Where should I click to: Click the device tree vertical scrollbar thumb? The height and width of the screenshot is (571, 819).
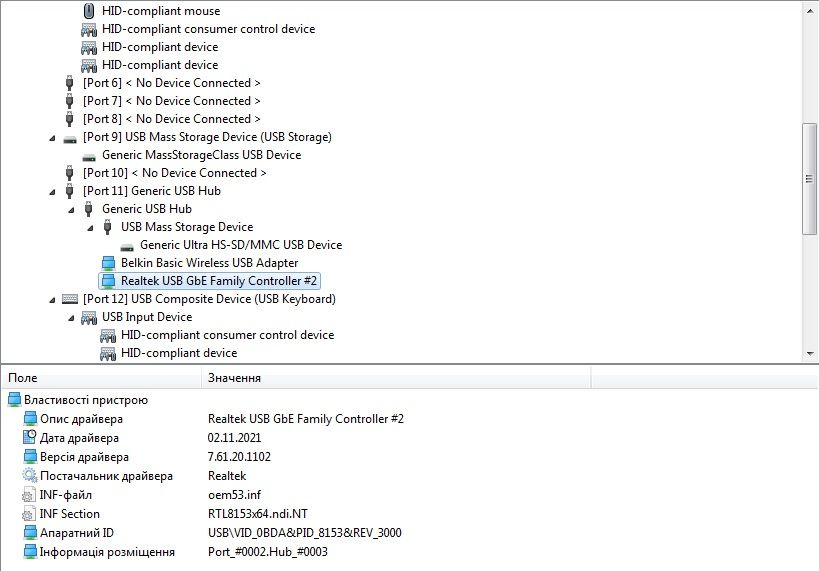point(810,179)
